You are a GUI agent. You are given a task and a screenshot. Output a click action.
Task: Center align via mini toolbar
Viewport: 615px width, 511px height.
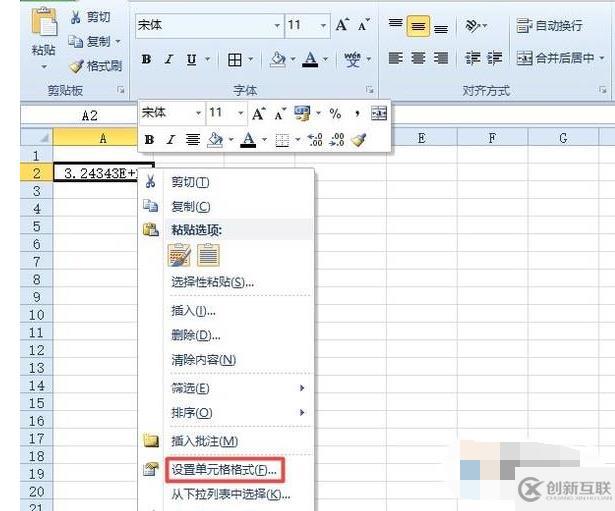(193, 140)
